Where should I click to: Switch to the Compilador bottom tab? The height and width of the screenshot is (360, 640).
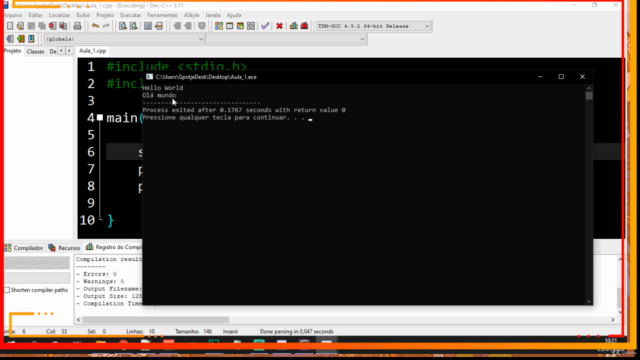(x=24, y=248)
